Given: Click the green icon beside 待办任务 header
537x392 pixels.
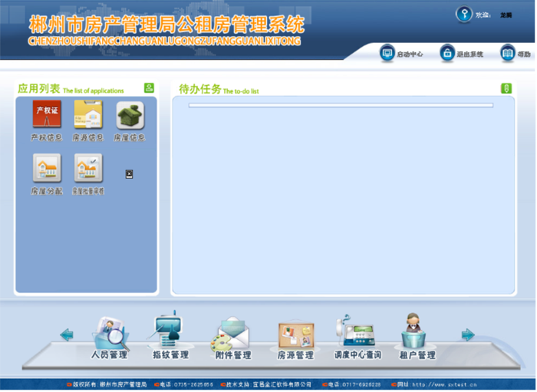Looking at the screenshot, I should click(506, 88).
